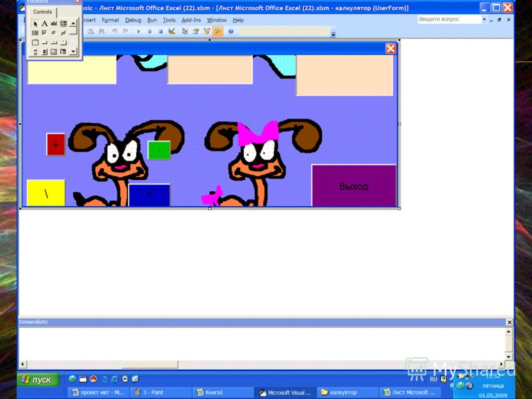
Task: Open the help question box dropdown arrow
Action: coord(484,19)
